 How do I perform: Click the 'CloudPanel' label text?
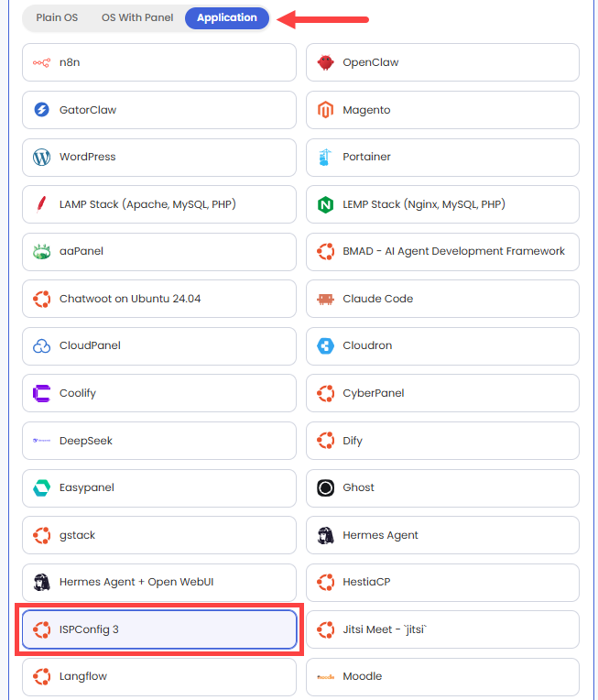(90, 345)
